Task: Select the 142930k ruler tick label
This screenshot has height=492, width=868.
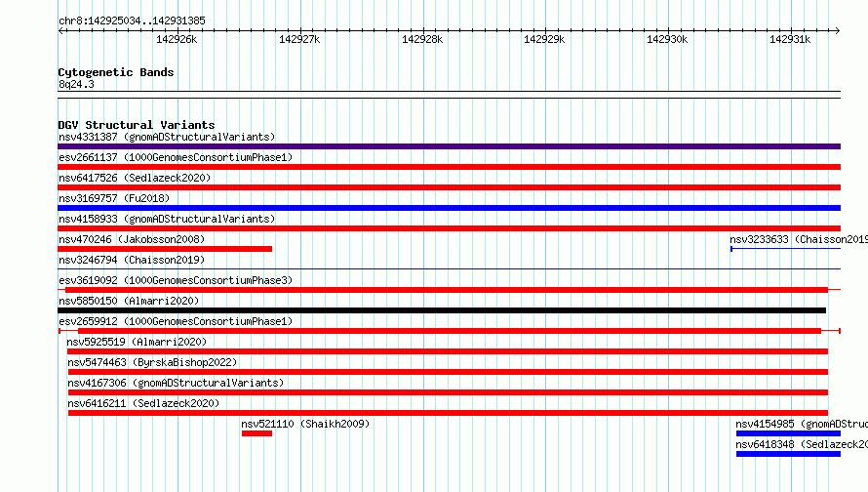Action: point(667,39)
